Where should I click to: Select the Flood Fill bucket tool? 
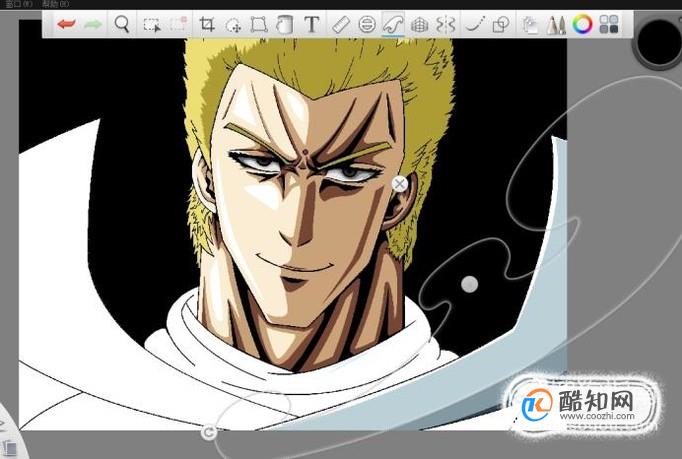click(x=284, y=24)
